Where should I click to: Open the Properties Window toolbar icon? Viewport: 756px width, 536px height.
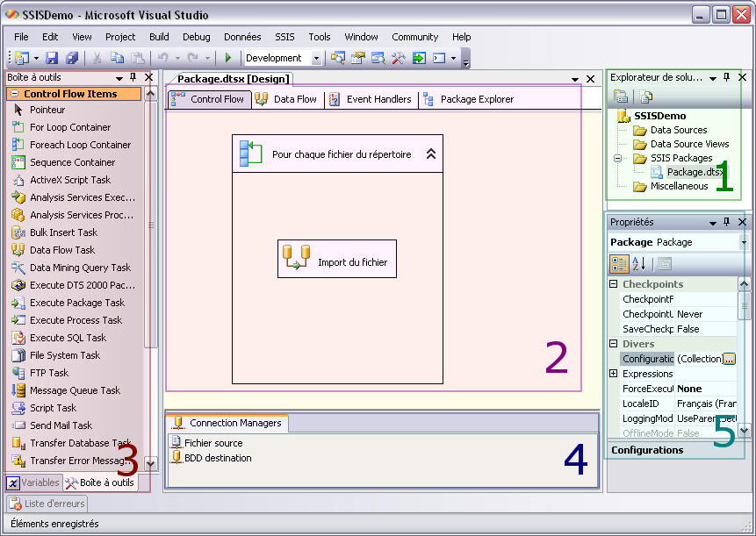(357, 58)
